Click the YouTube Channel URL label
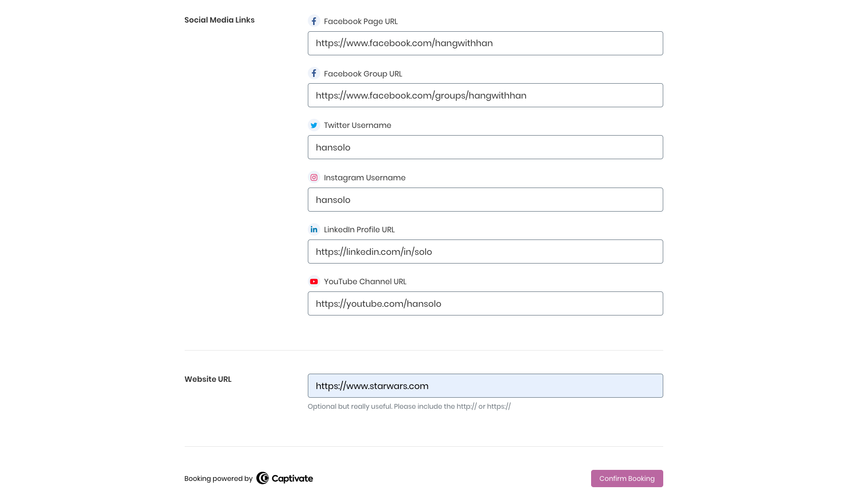Viewport: 846px width, 504px height. click(365, 282)
